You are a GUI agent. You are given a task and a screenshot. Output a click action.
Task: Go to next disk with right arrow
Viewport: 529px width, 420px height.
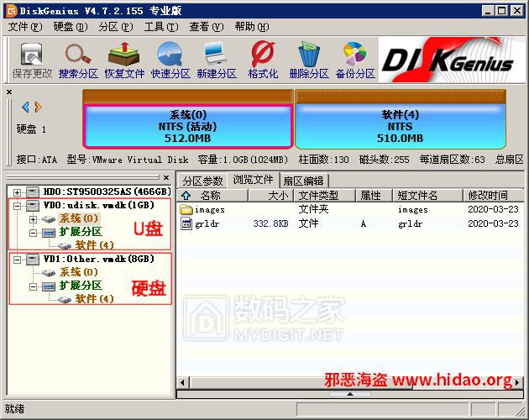click(x=38, y=107)
